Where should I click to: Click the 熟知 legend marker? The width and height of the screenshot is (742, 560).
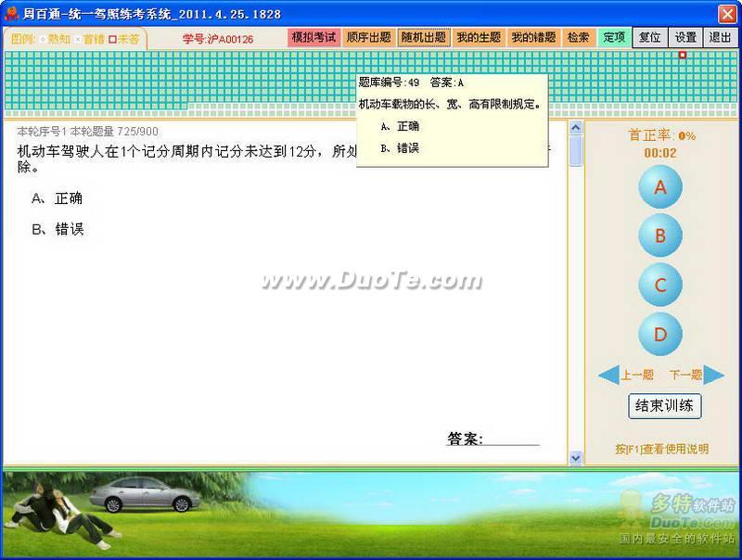point(42,39)
